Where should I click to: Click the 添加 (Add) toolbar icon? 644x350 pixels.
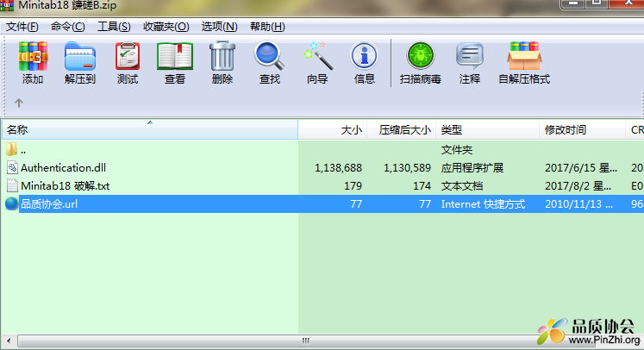33,56
